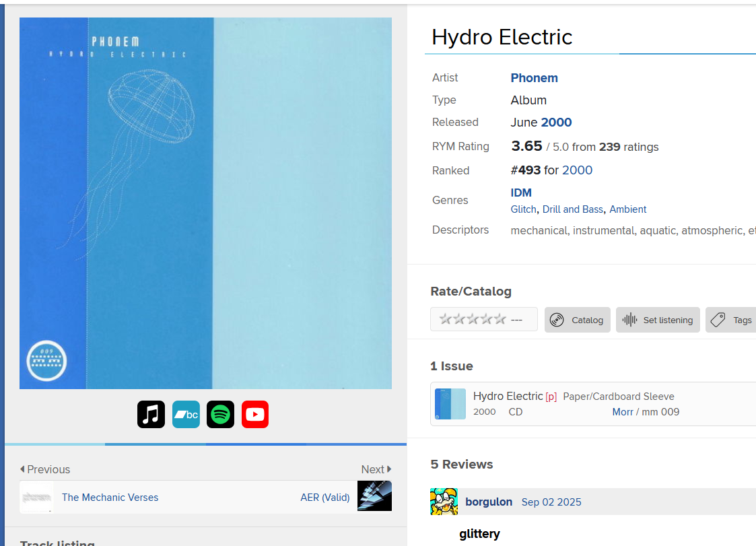Open the Apple Music streaming icon
This screenshot has height=546, width=756.
coord(151,414)
